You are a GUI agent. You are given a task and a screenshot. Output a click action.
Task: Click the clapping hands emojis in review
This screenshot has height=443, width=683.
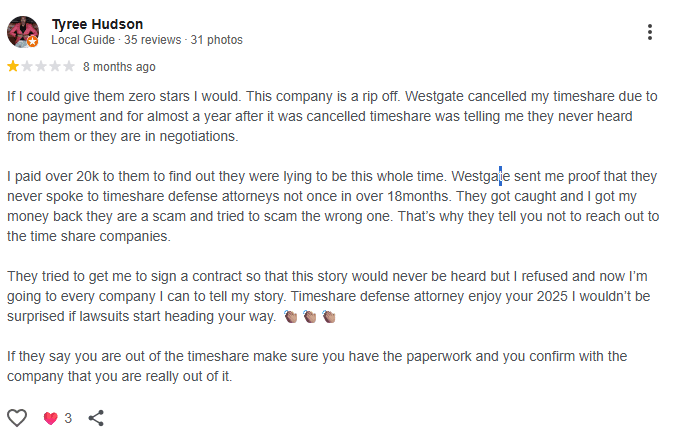[308, 317]
